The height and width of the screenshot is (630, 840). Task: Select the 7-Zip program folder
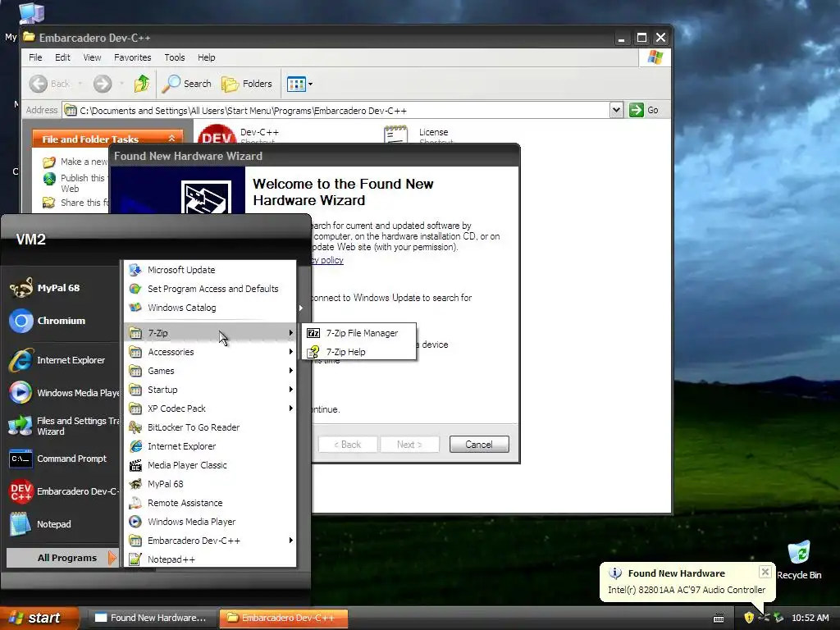[210, 333]
